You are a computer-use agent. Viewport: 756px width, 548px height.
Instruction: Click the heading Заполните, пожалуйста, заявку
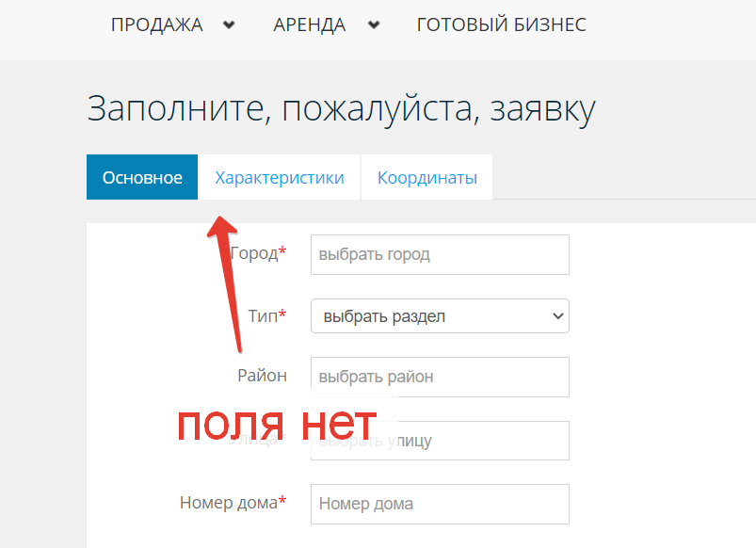click(x=342, y=109)
